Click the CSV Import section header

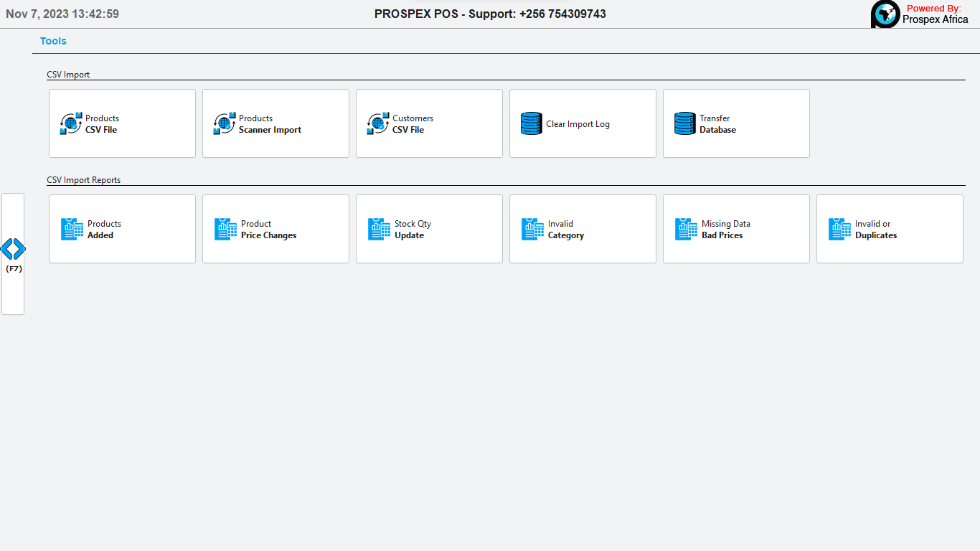68,75
